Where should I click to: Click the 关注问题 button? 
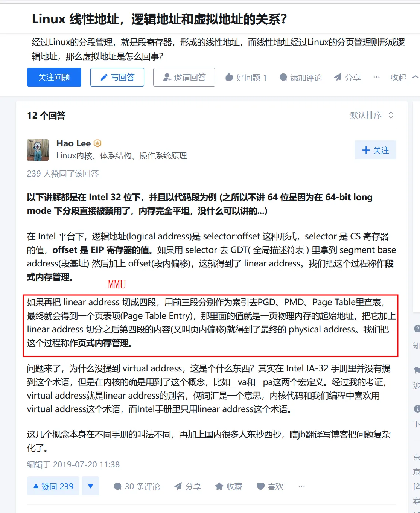[54, 77]
